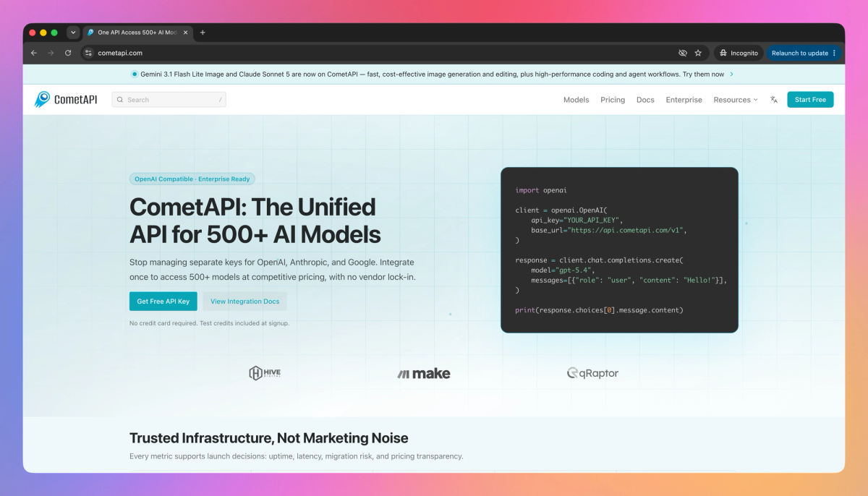Expand the Resources dropdown menu
Screen dimensions: 868x496
736,100
